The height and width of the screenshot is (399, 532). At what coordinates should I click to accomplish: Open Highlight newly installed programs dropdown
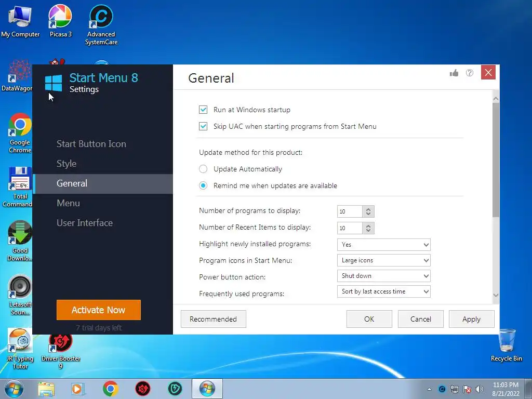coord(384,245)
